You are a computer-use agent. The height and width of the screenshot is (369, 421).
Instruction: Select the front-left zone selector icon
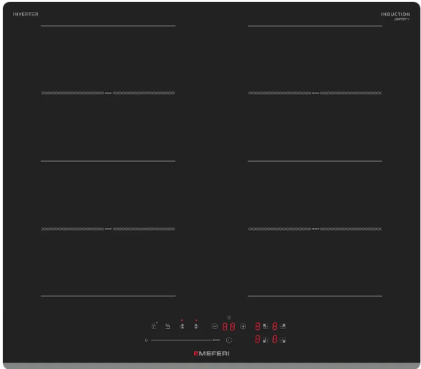click(265, 340)
